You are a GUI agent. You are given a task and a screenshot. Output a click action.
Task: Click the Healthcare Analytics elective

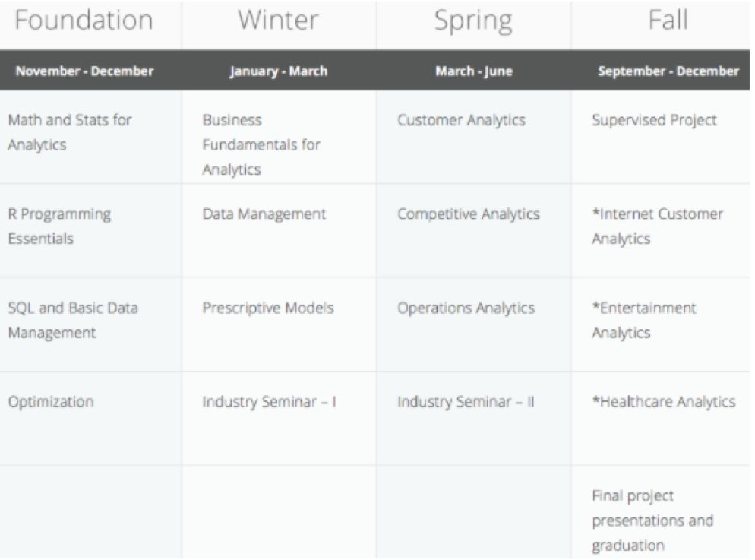[664, 402]
